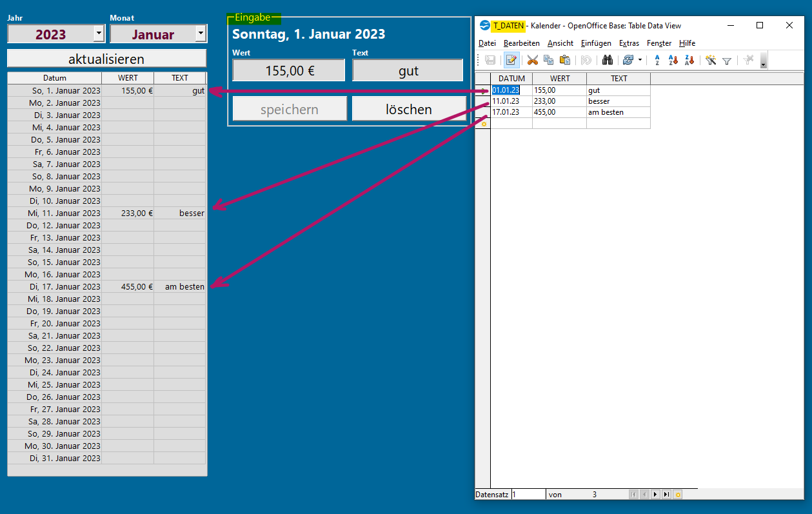This screenshot has width=812, height=514.
Task: Click the aktualisieren button
Action: point(106,59)
